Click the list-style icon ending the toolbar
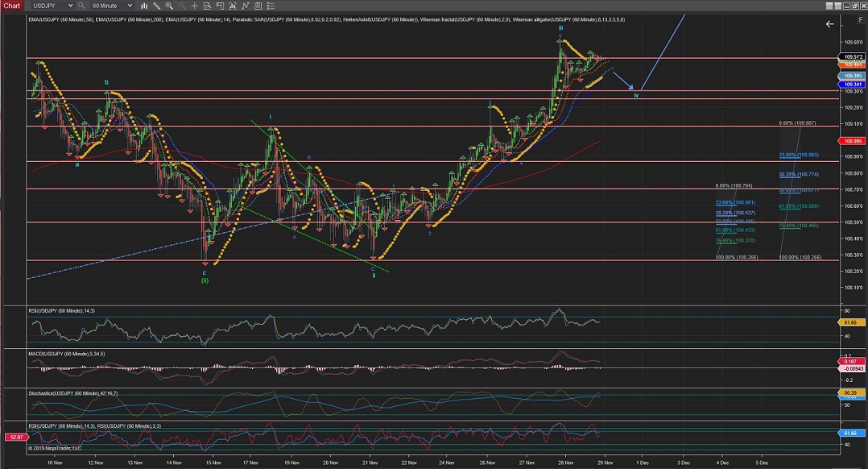 pyautogui.click(x=271, y=6)
